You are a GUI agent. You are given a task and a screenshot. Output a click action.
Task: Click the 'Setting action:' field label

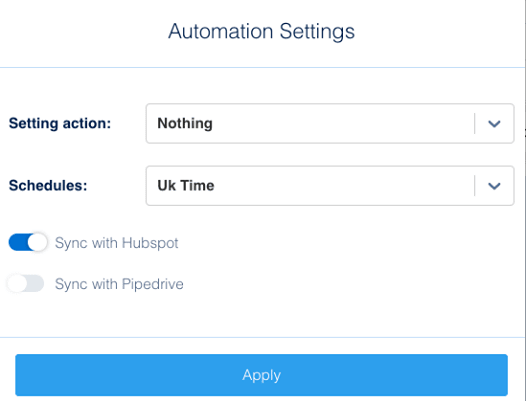point(60,123)
